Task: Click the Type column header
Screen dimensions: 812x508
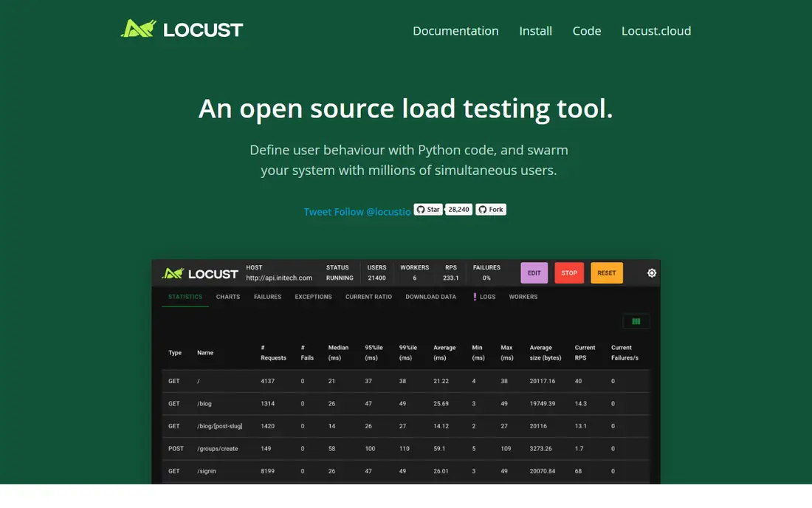Action: pyautogui.click(x=174, y=353)
